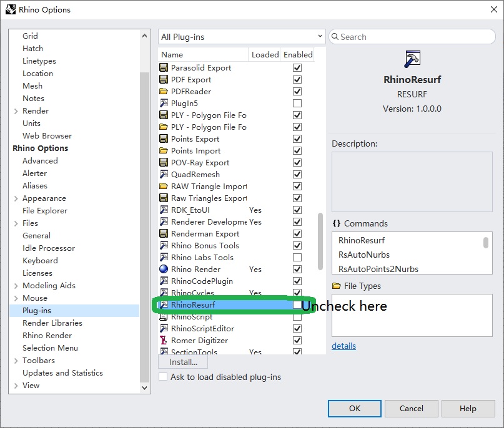The width and height of the screenshot is (504, 428).
Task: Click the RDK_EtoUI plug-in icon
Action: (164, 210)
